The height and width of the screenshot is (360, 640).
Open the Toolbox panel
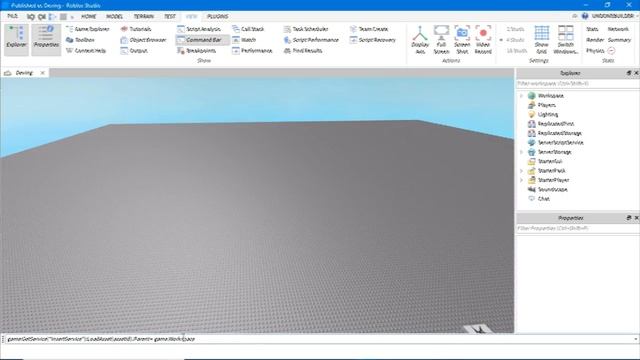pos(80,40)
